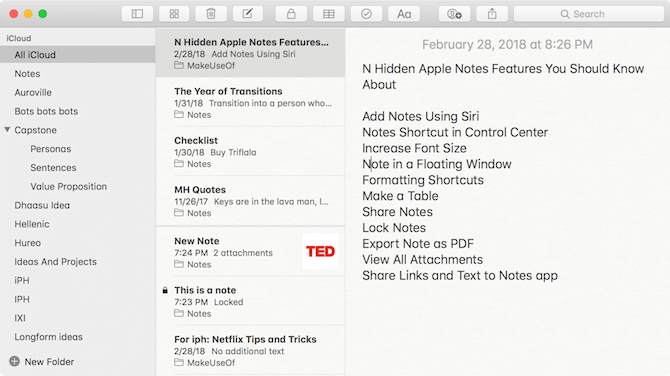670x376 pixels.
Task: Click the View All Attachments line
Action: click(422, 259)
